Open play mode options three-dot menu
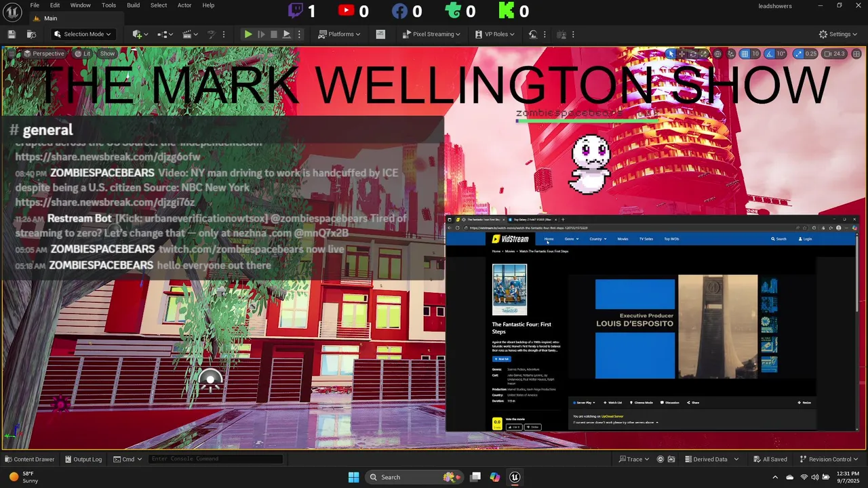868x488 pixels. pyautogui.click(x=299, y=34)
